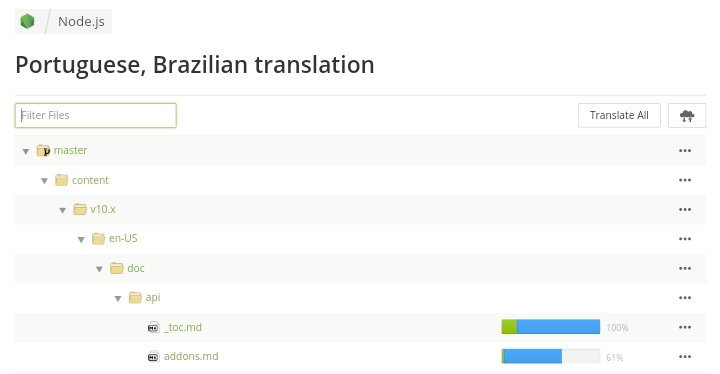Click the _toc.md progress bar

point(551,327)
